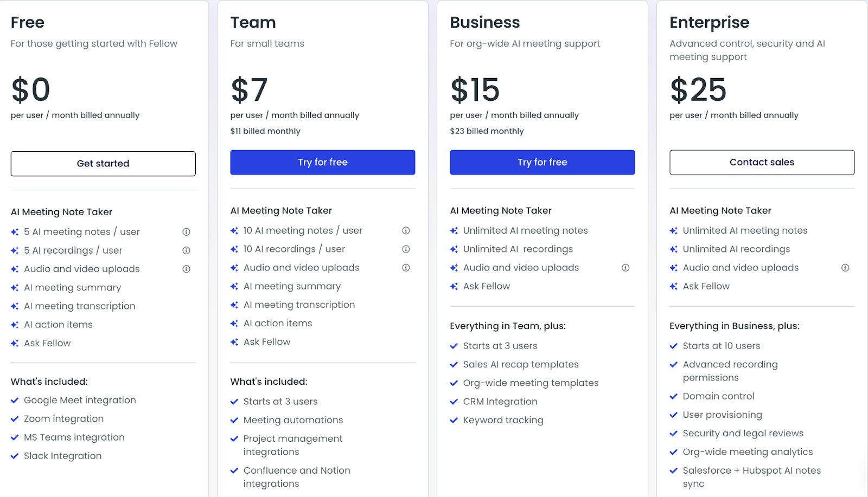
Task: Click Get started button on Free plan
Action: (x=103, y=164)
